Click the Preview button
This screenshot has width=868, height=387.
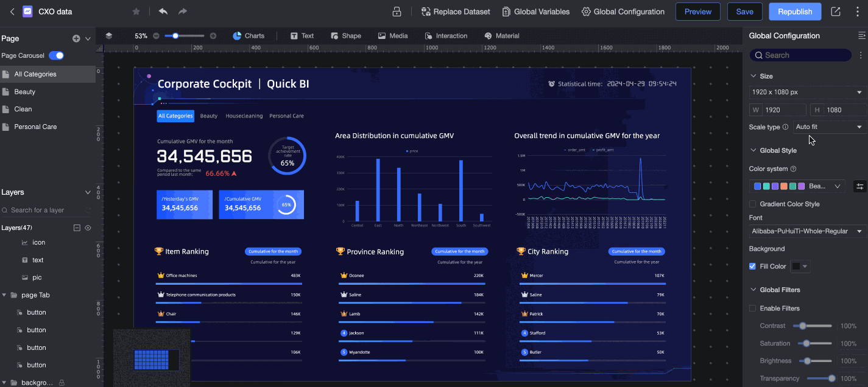(x=697, y=12)
